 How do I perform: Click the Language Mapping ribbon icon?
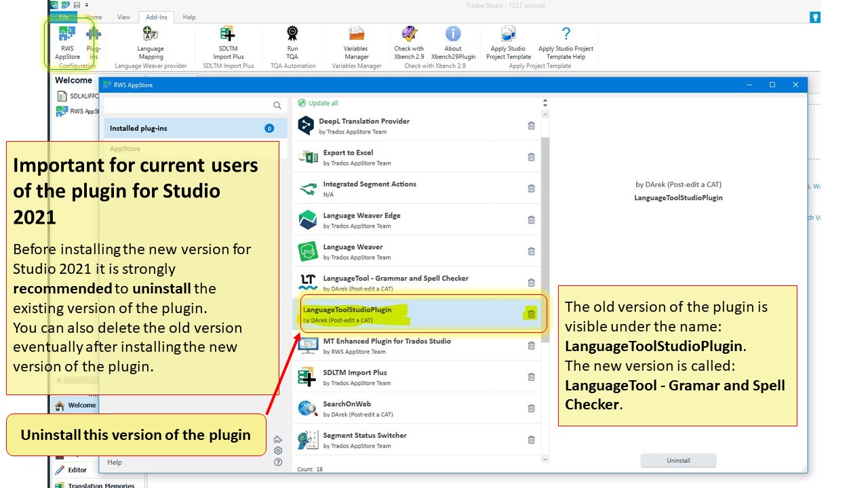tap(151, 41)
